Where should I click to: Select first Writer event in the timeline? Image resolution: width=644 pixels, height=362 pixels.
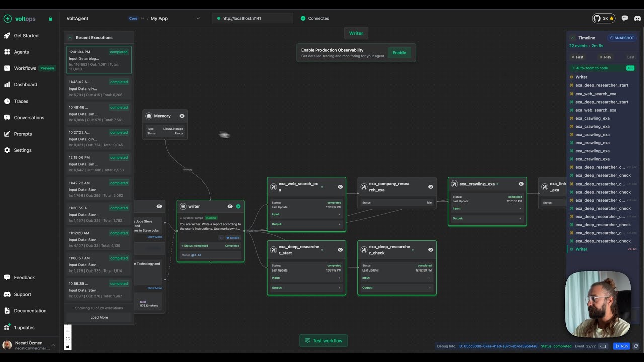click(602, 77)
